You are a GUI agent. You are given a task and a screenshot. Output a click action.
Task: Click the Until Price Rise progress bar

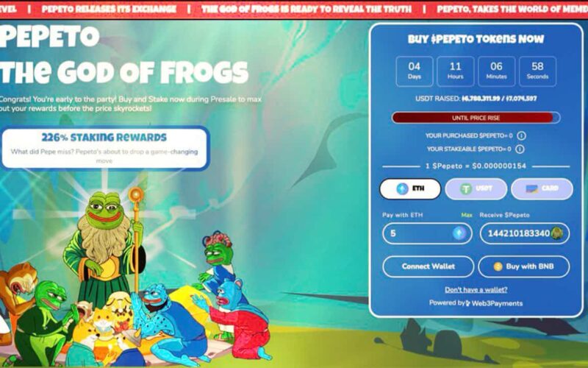click(476, 118)
